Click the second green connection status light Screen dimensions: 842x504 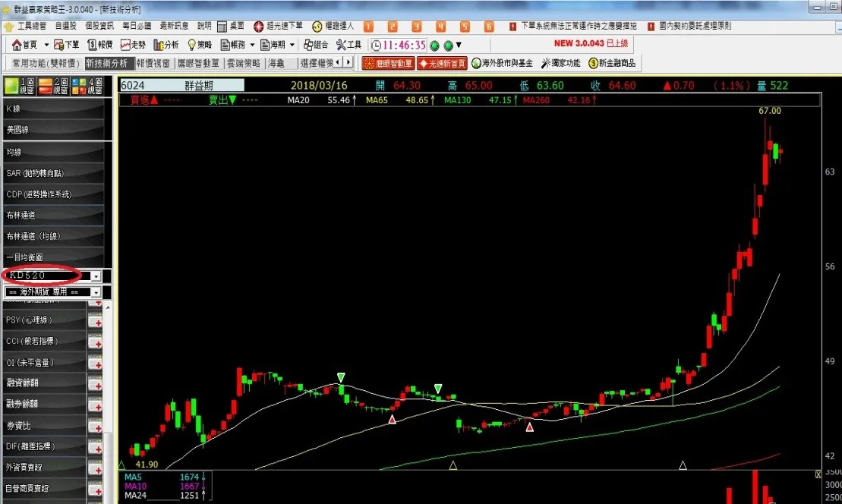click(x=449, y=46)
